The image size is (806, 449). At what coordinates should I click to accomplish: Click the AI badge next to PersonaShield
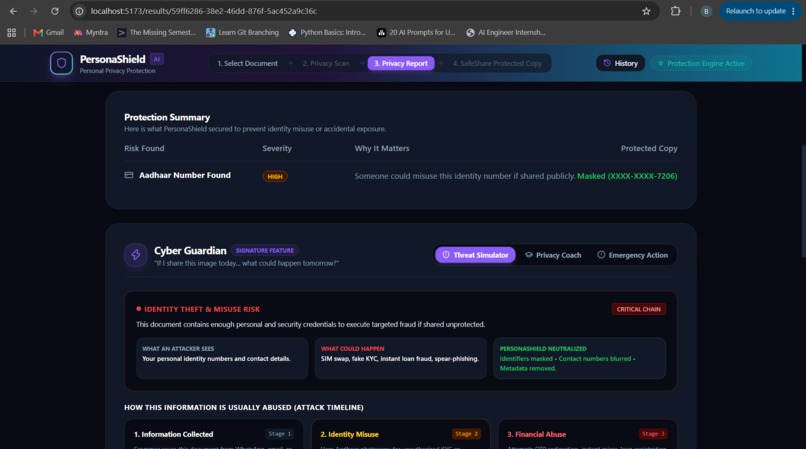point(157,59)
